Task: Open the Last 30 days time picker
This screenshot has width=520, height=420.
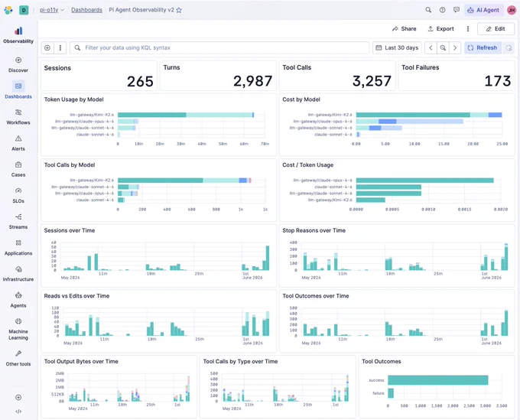Action: (397, 47)
